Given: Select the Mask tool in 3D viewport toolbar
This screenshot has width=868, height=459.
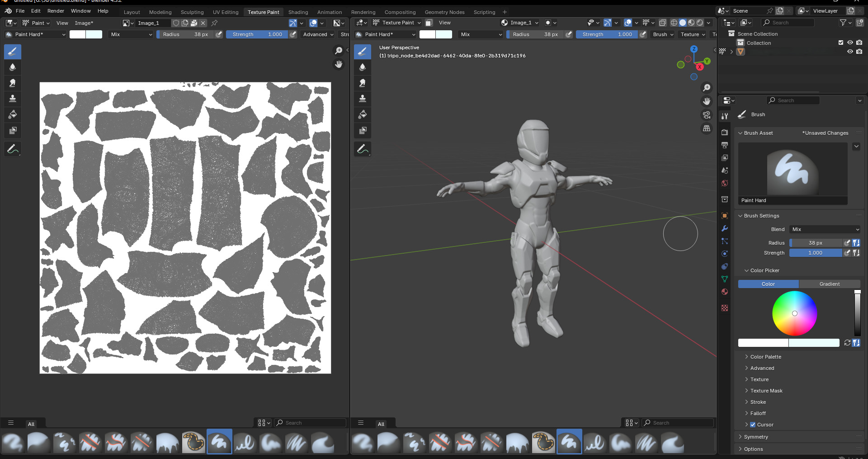Looking at the screenshot, I should click(x=362, y=130).
